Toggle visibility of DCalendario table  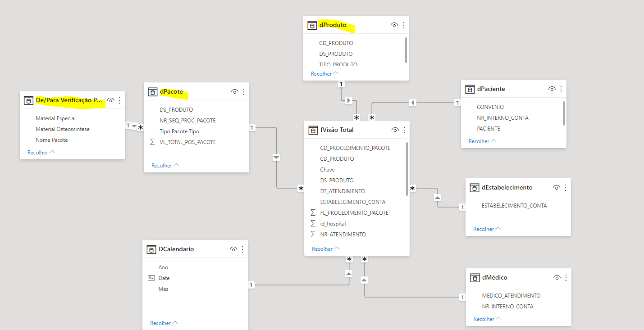point(233,249)
